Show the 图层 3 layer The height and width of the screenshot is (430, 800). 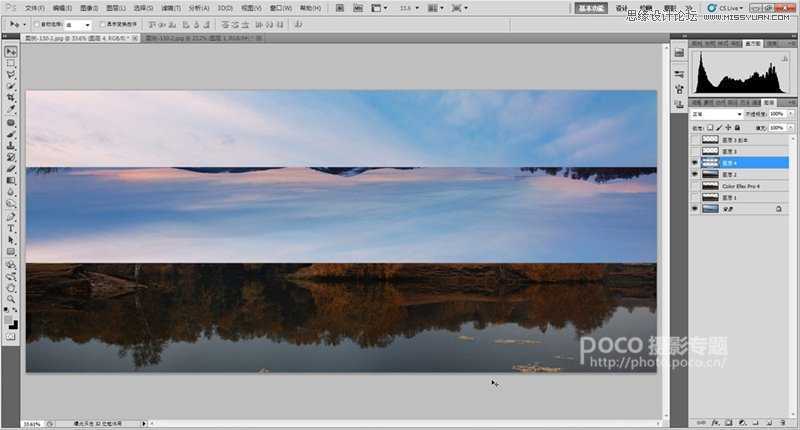point(694,151)
